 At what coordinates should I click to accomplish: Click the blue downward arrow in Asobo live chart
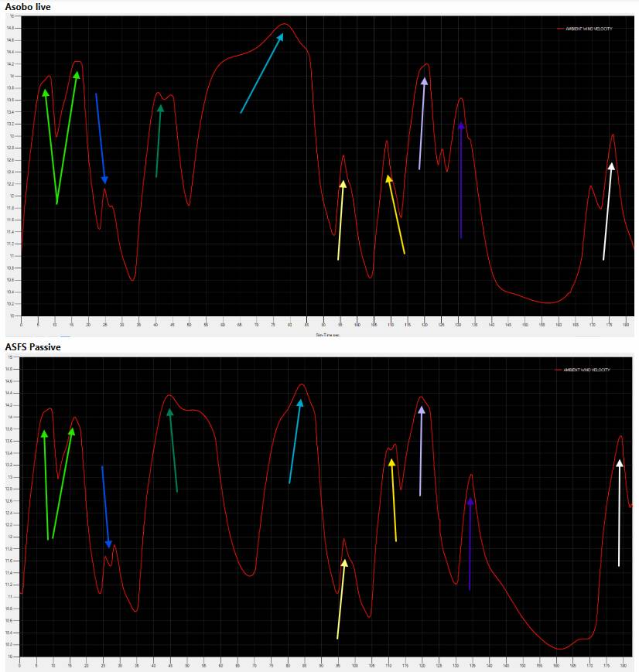[101, 138]
